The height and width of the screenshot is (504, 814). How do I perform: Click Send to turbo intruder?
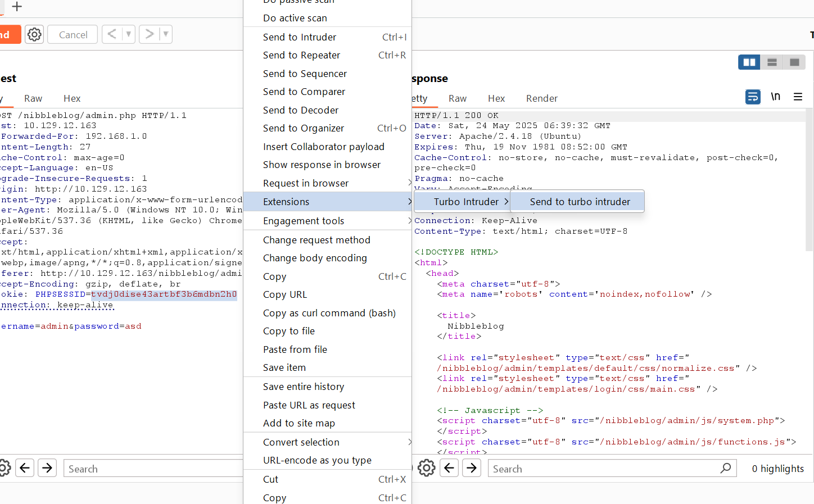[x=580, y=202]
